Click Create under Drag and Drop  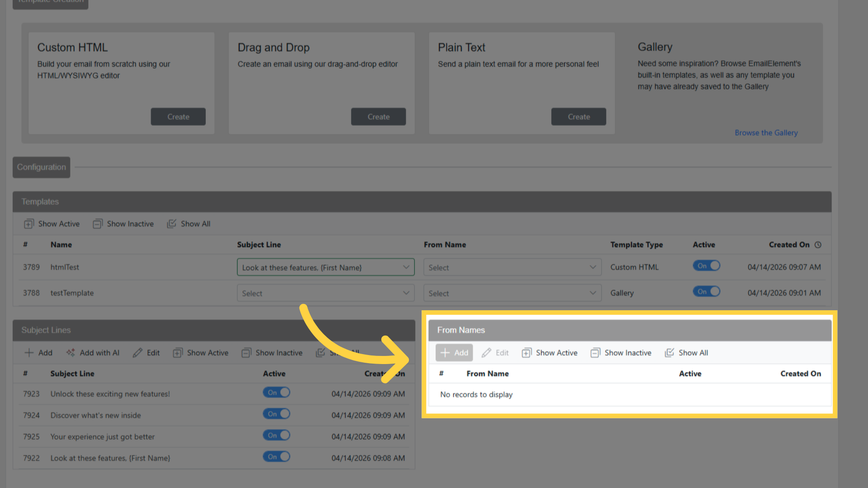378,117
